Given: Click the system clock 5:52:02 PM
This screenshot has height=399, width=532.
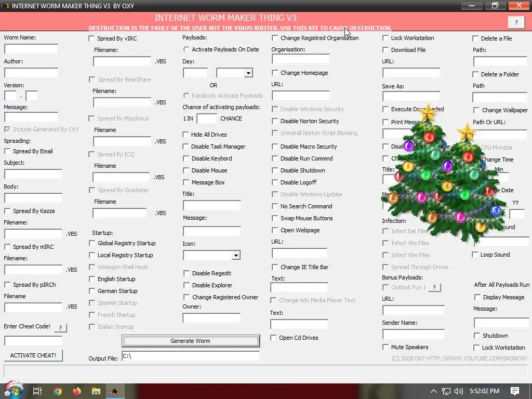Looking at the screenshot, I should coord(484,391).
